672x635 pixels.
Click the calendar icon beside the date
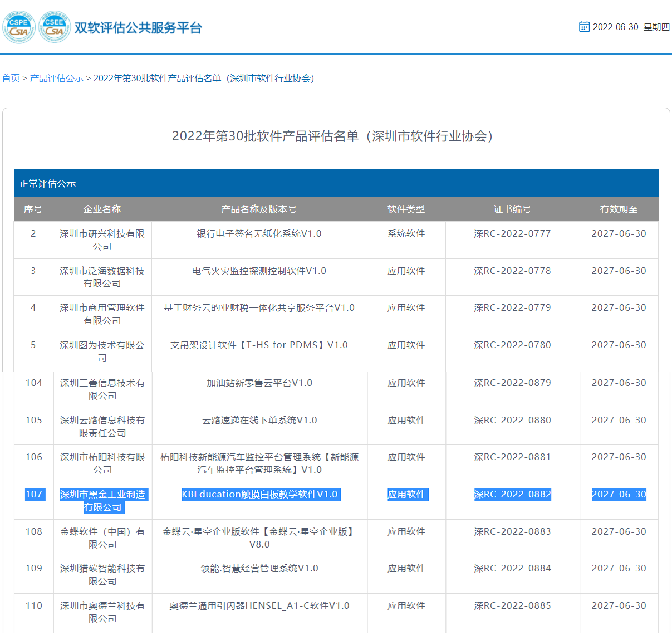(x=584, y=27)
